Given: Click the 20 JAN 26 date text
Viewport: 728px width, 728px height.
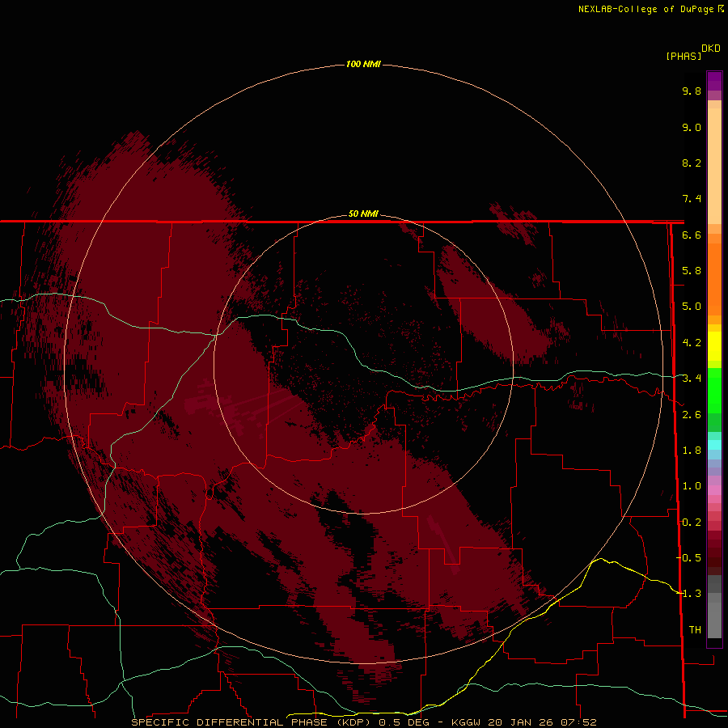Looking at the screenshot, I should pos(522,722).
